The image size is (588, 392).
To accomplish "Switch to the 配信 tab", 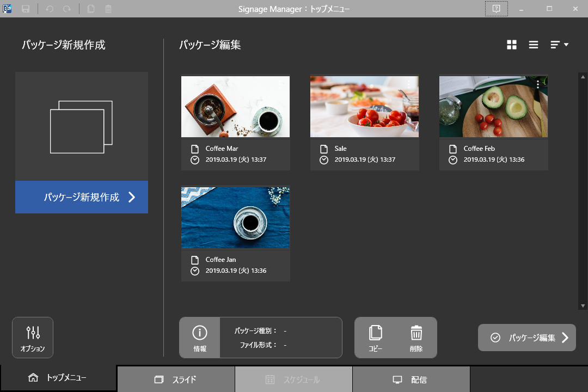I will [x=411, y=379].
